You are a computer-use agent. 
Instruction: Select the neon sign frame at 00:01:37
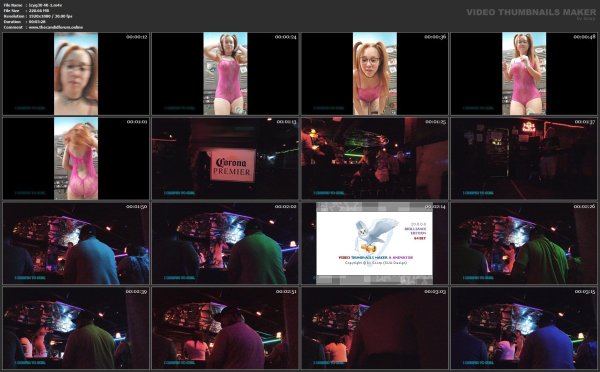click(x=524, y=158)
